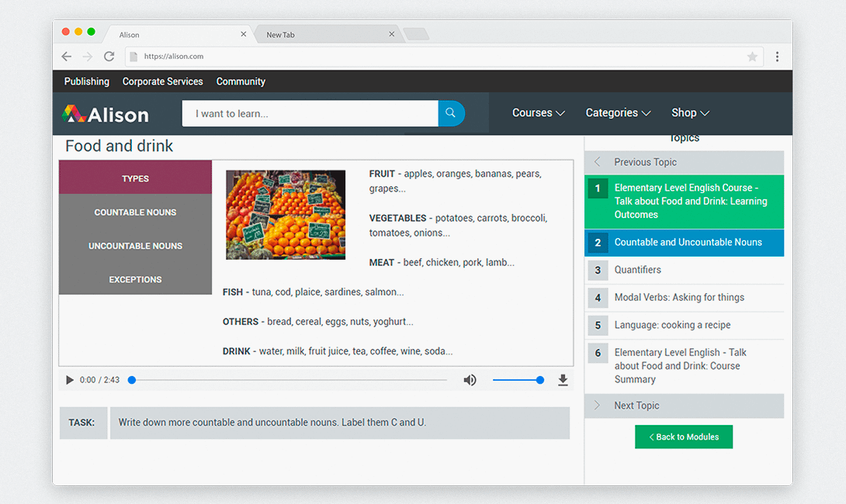Open the browser three-dot menu
Screen dimensions: 846x504
coord(777,57)
